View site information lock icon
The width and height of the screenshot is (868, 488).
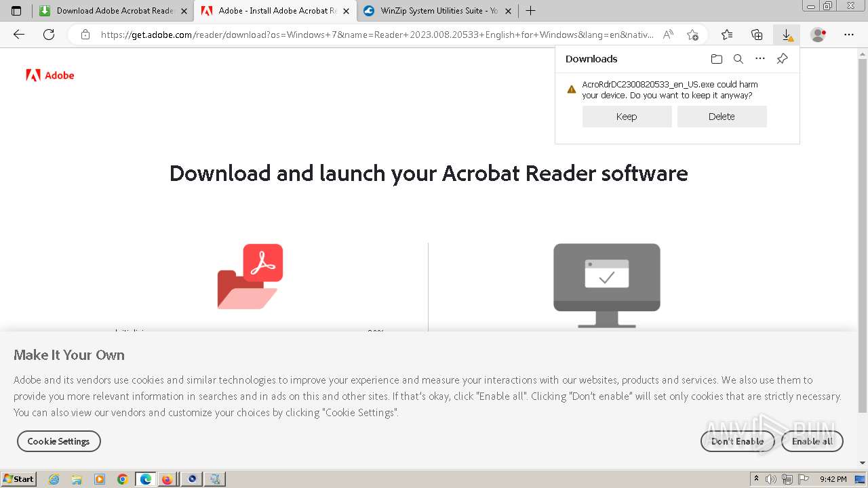[x=85, y=35]
